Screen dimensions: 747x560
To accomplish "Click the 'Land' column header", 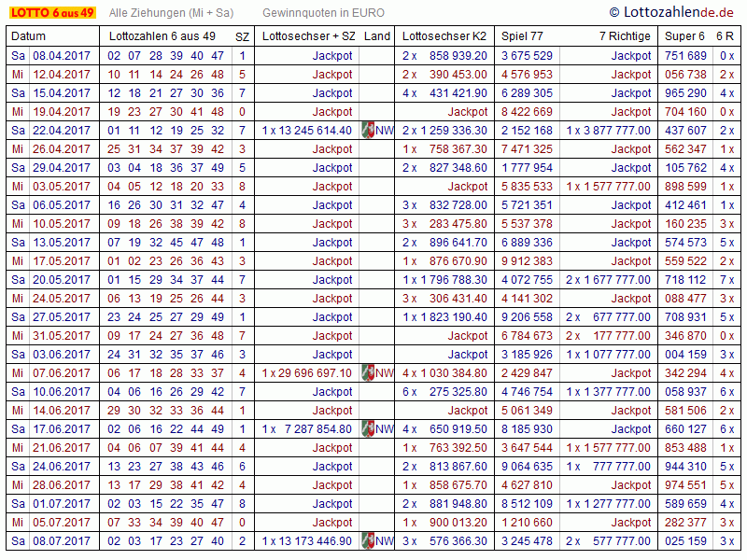I will tap(377, 35).
